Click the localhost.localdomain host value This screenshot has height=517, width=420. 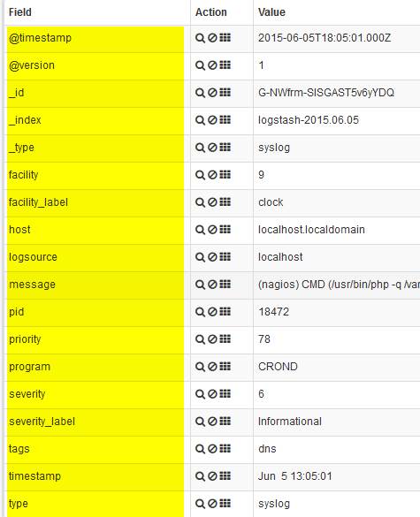(311, 230)
